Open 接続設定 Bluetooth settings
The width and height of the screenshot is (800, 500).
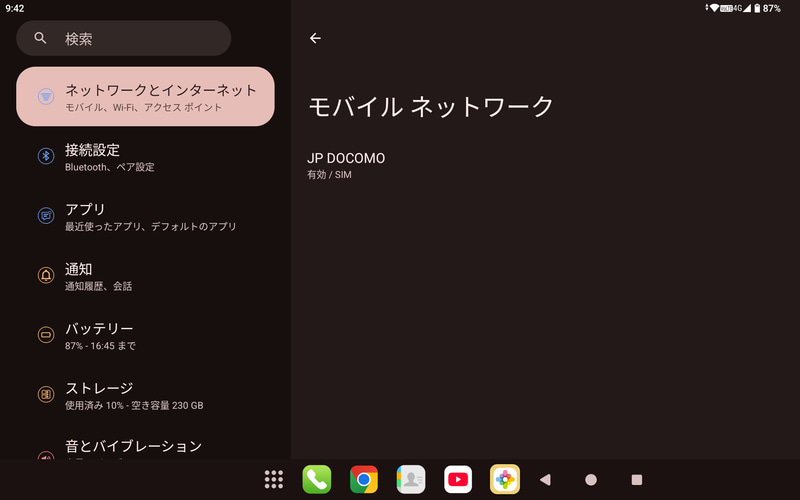145,157
